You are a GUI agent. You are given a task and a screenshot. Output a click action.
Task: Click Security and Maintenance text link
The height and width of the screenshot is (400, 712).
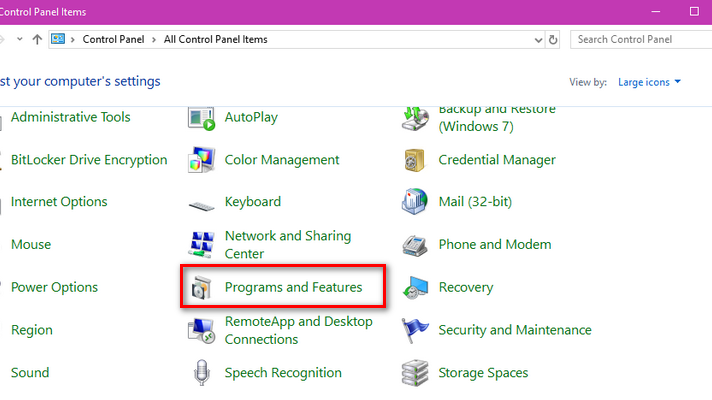(x=515, y=330)
